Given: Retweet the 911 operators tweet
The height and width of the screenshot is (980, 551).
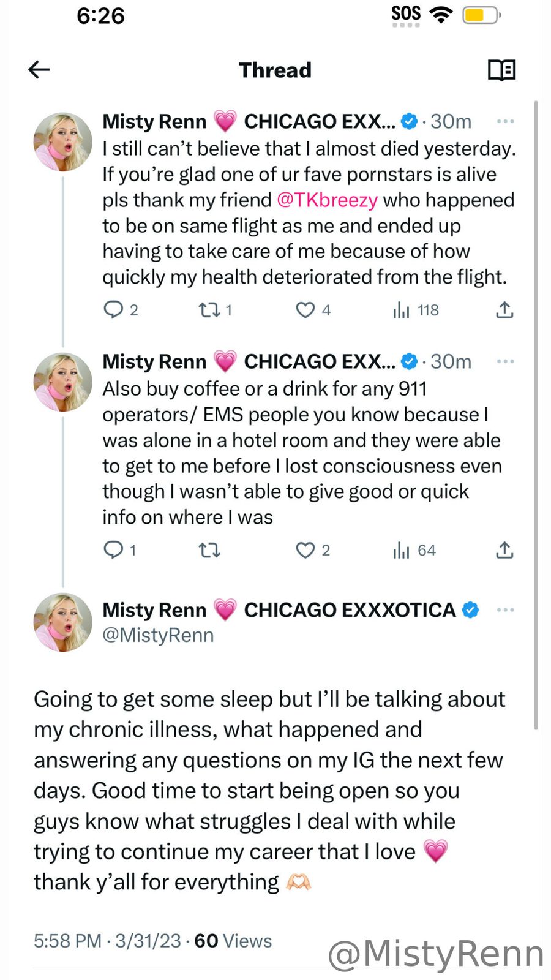Looking at the screenshot, I should pyautogui.click(x=209, y=550).
